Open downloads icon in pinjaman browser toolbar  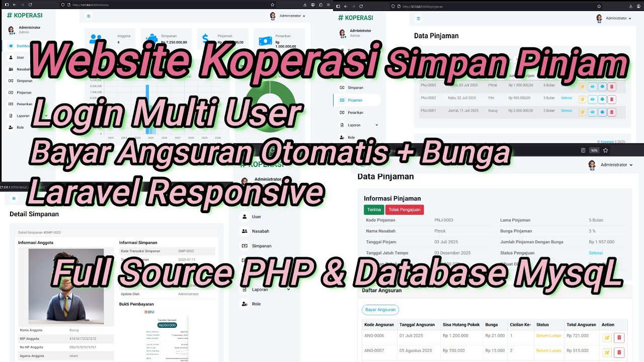(630, 6)
